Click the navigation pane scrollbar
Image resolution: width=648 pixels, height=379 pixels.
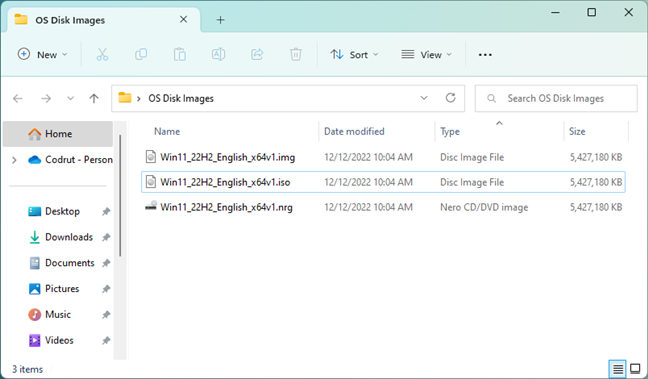pyautogui.click(x=120, y=195)
